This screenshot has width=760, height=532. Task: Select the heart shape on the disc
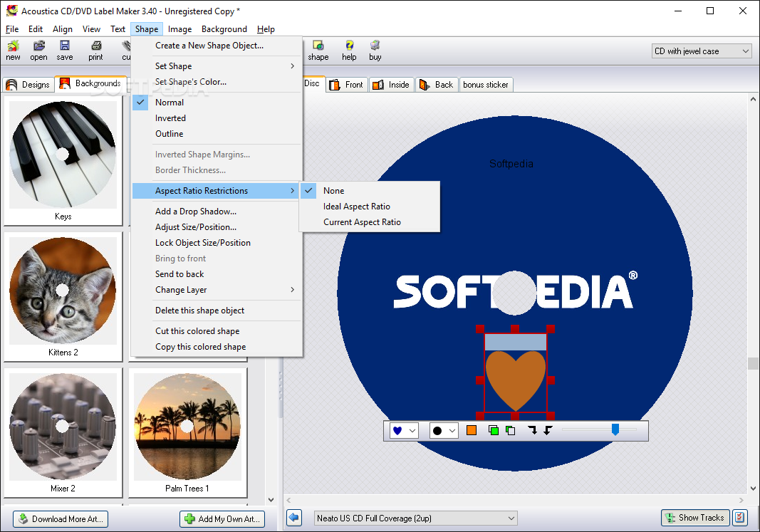click(x=515, y=380)
